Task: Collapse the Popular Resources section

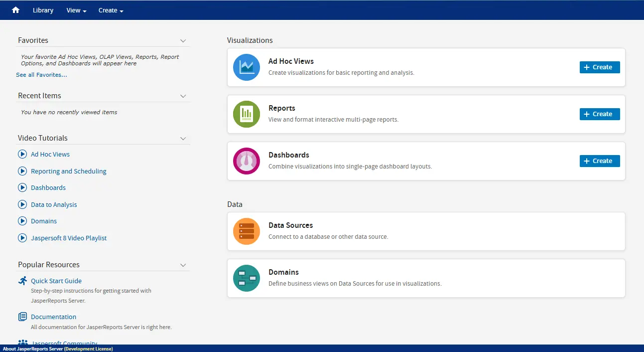Action: point(183,265)
